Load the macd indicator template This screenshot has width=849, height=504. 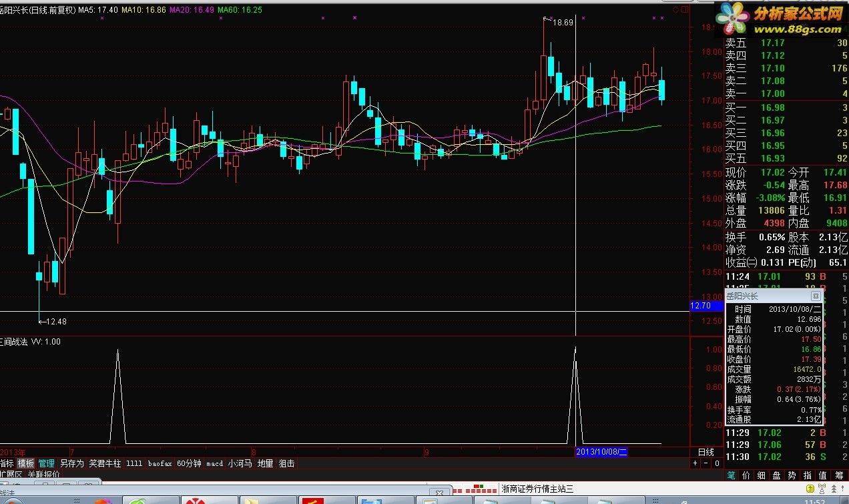pyautogui.click(x=214, y=463)
